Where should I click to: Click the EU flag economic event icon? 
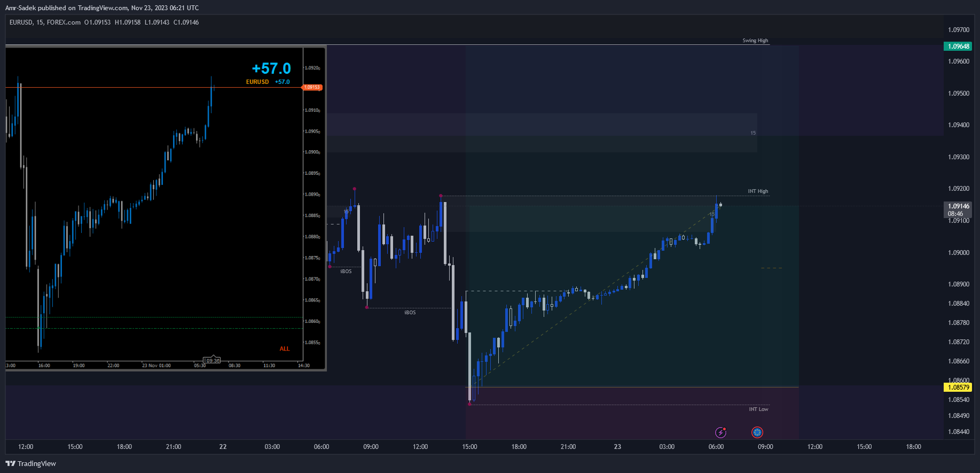(757, 432)
